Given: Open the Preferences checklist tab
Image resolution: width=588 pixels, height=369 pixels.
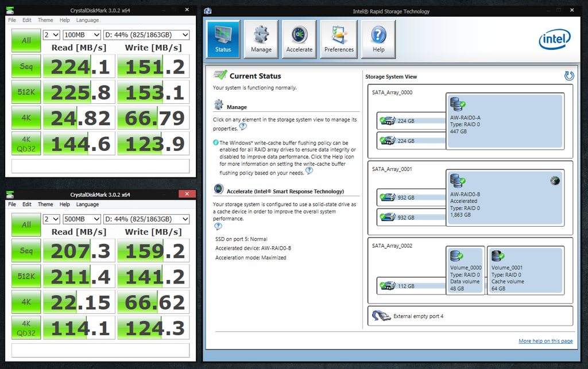Looking at the screenshot, I should click(x=339, y=40).
